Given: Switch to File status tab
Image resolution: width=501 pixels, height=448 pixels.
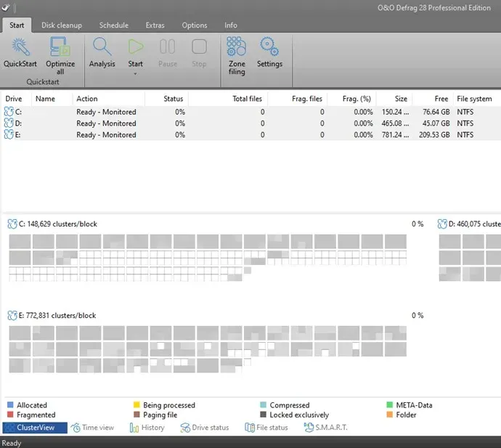Looking at the screenshot, I should click(x=266, y=428).
